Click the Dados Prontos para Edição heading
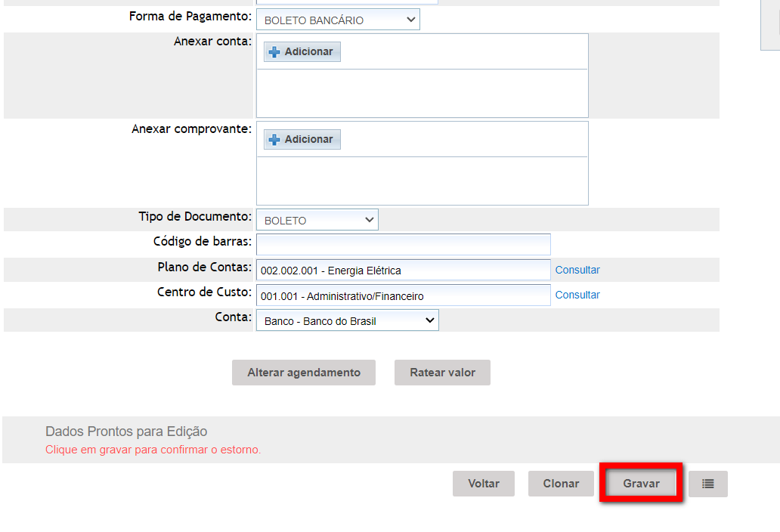 point(126,431)
